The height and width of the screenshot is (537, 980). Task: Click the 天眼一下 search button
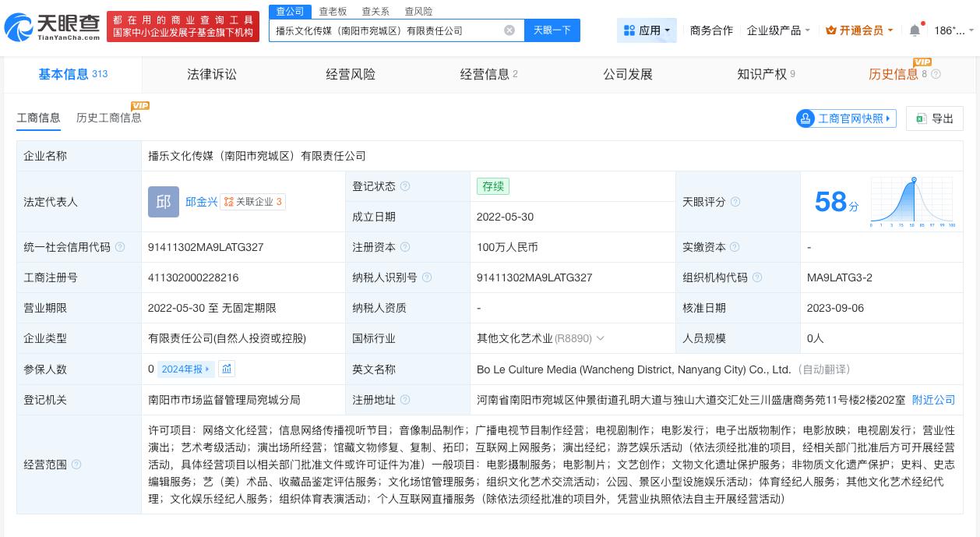click(552, 30)
